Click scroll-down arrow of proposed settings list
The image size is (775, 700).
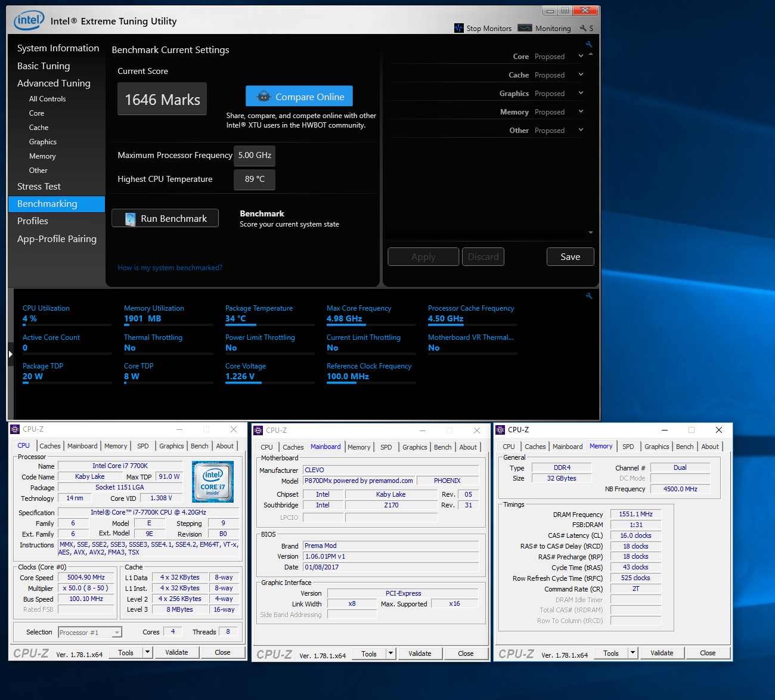[591, 233]
